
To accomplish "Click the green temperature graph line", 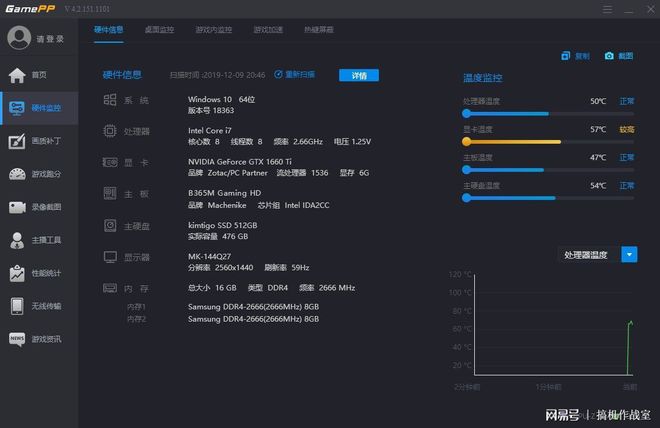I will [629, 347].
